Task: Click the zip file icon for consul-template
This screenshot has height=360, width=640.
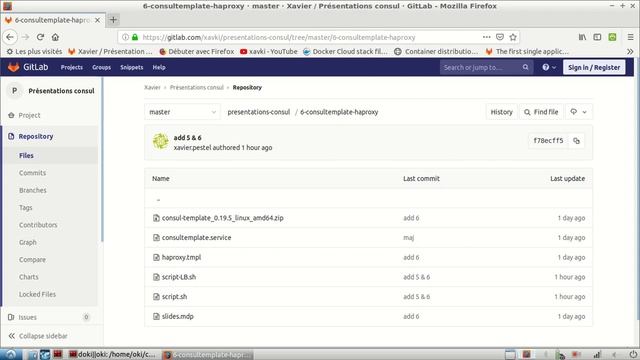Action: [x=156, y=218]
